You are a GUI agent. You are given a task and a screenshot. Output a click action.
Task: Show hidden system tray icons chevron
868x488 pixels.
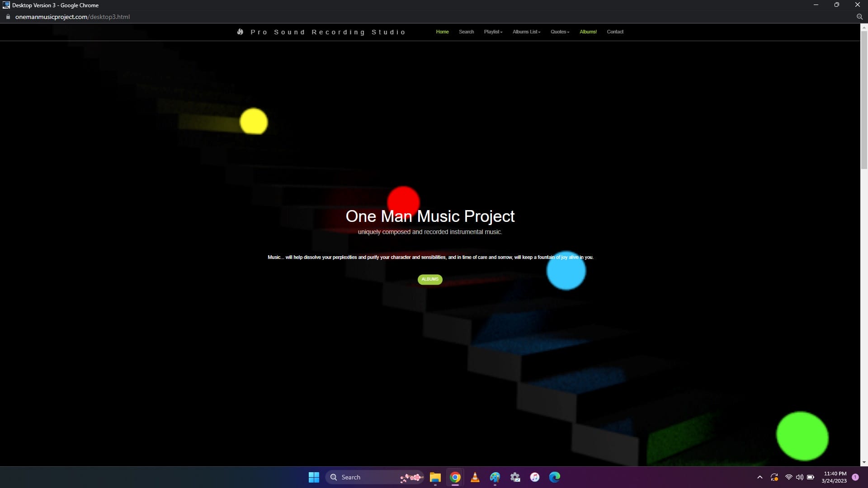pyautogui.click(x=759, y=477)
